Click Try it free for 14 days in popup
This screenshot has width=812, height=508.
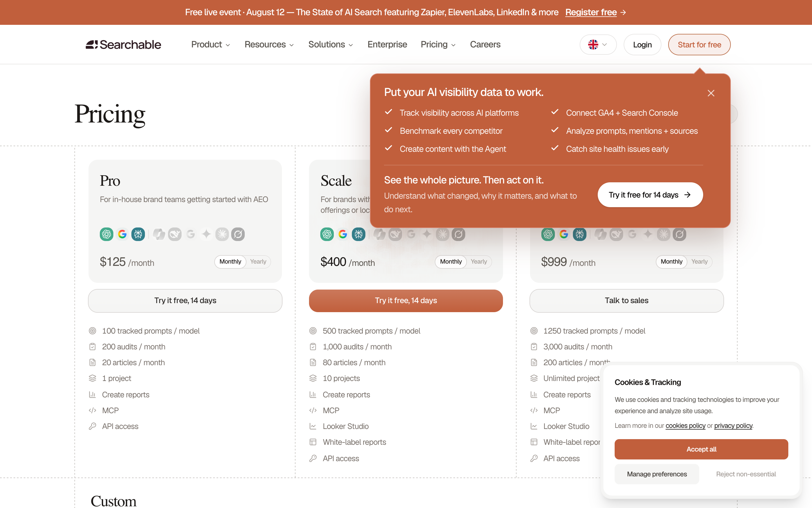pos(650,195)
